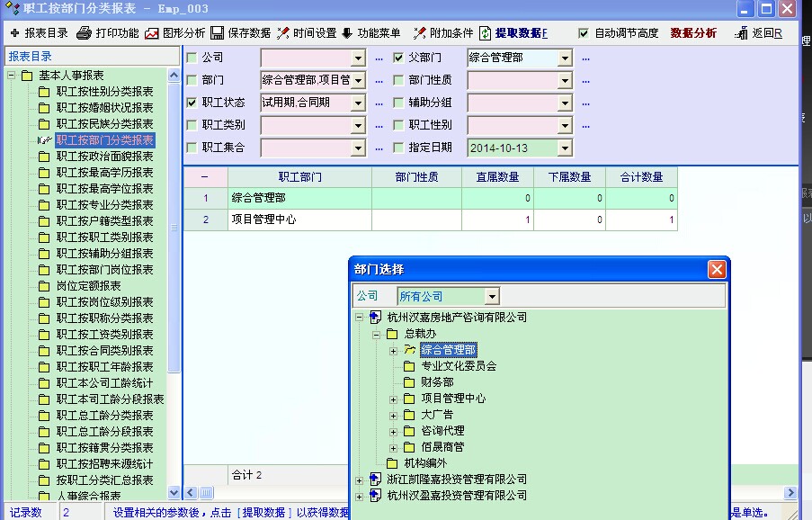The image size is (812, 520).
Task: Open the 指定日期 date dropdown
Action: pos(565,148)
